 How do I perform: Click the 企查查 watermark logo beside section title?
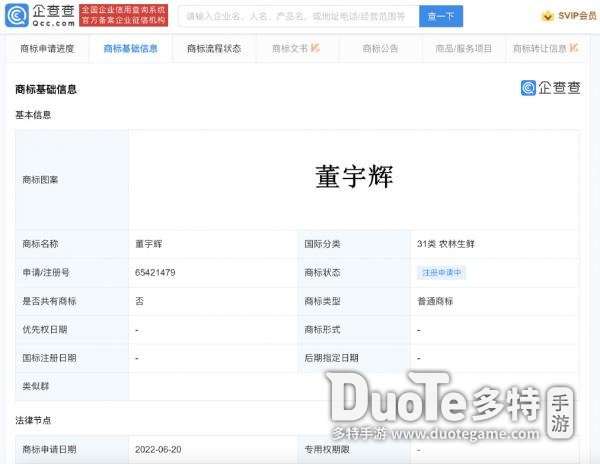click(551, 88)
